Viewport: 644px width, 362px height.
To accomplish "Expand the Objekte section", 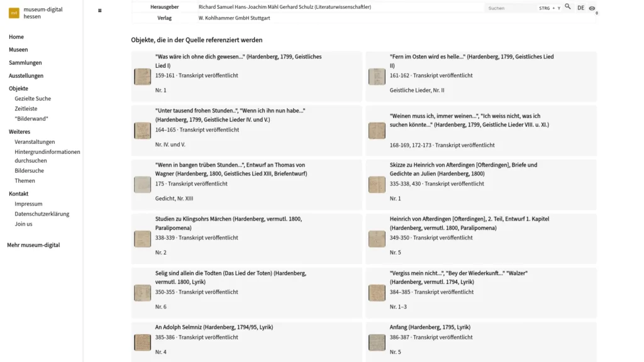I will pos(18,88).
